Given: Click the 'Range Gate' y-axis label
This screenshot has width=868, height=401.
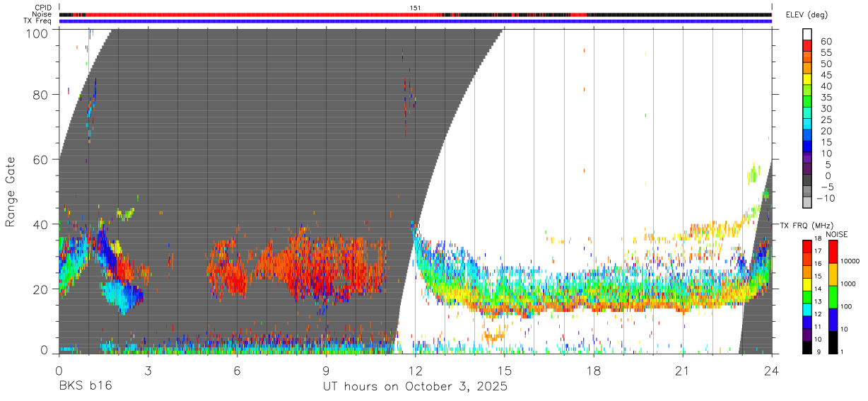Looking at the screenshot, I should click(11, 192).
